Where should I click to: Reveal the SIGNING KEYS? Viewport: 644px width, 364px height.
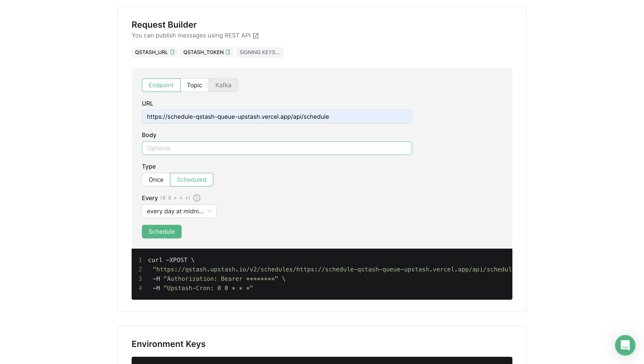[259, 52]
